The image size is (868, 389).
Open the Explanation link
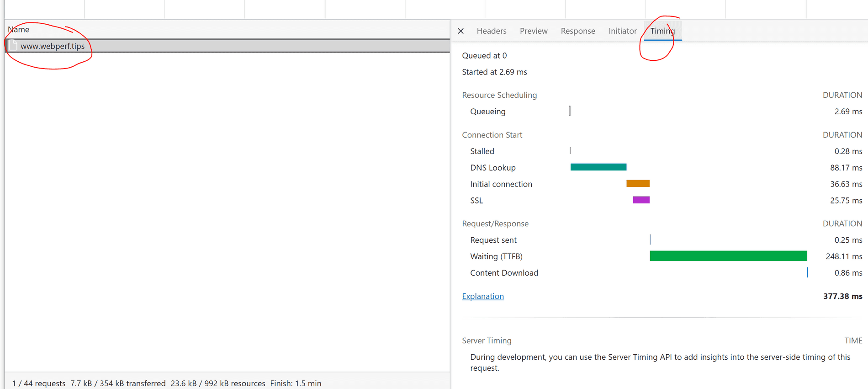(482, 296)
